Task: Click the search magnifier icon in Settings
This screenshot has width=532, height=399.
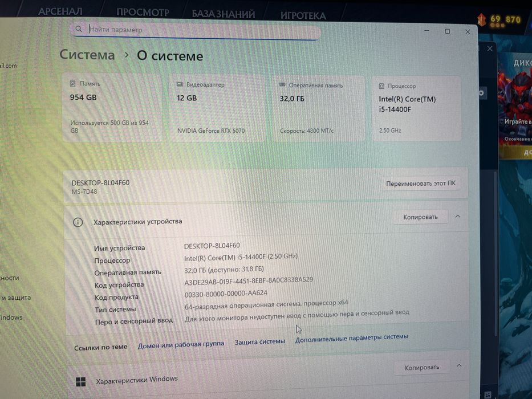Action: pyautogui.click(x=79, y=29)
